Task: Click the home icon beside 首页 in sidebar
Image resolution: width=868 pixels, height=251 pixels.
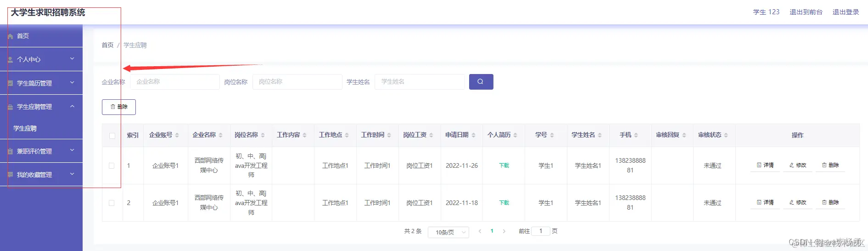Action: point(10,36)
